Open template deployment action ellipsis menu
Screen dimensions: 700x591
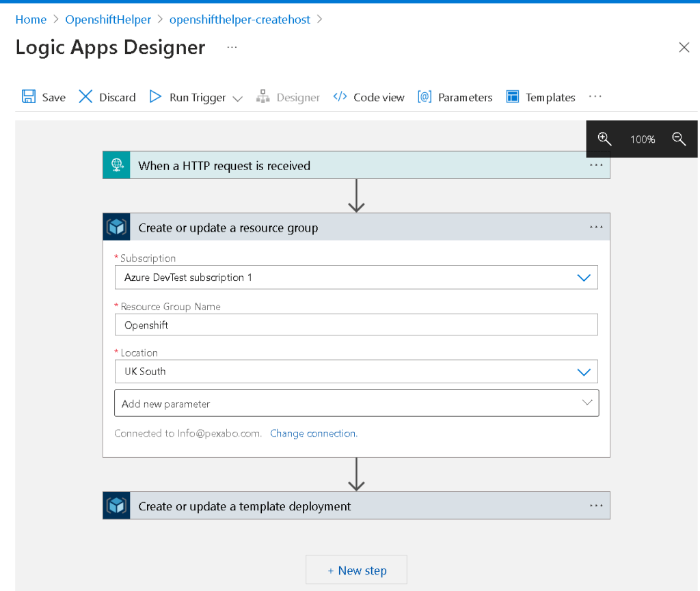(596, 506)
